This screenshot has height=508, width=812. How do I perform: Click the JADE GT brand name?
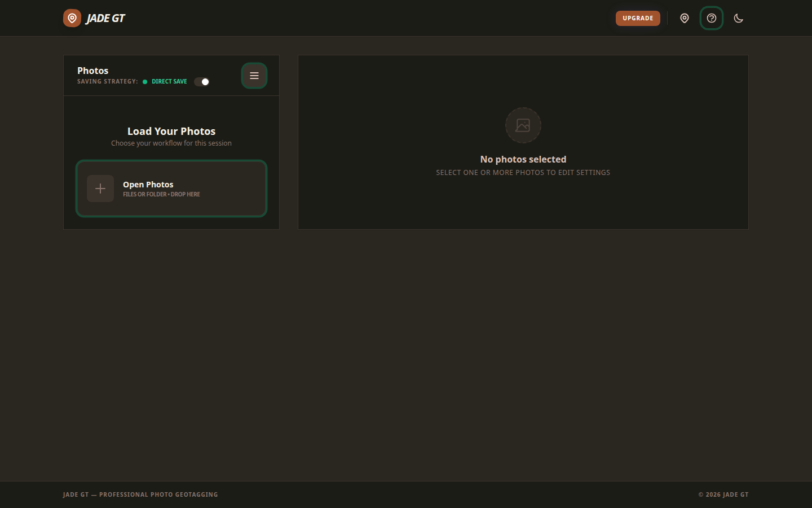(x=105, y=18)
